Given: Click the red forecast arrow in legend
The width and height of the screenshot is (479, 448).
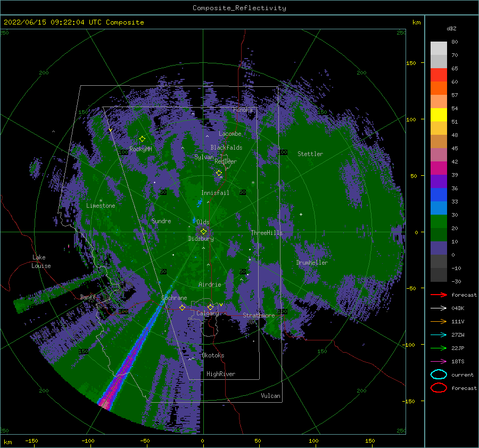Looking at the screenshot, I should tap(439, 295).
